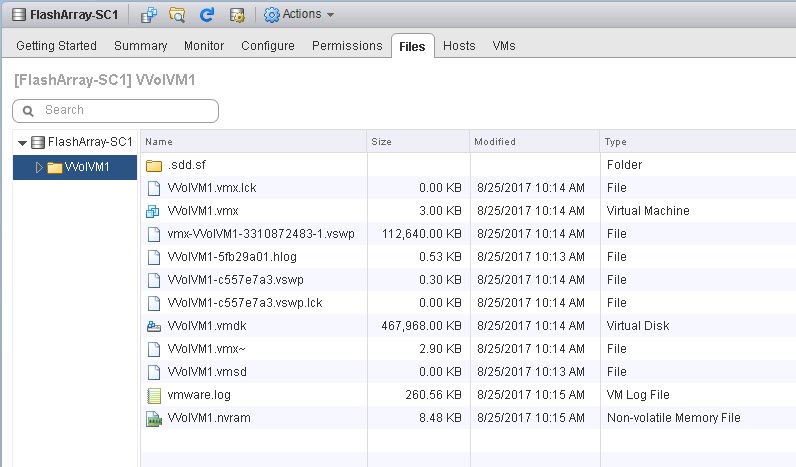This screenshot has height=467, width=796.
Task: Switch to the Hosts tab
Action: [459, 46]
